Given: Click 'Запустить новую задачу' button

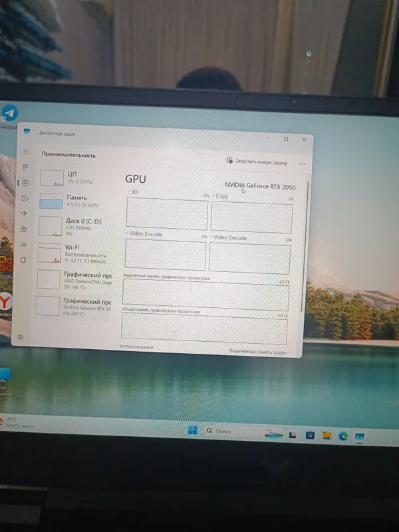Looking at the screenshot, I should click(257, 162).
